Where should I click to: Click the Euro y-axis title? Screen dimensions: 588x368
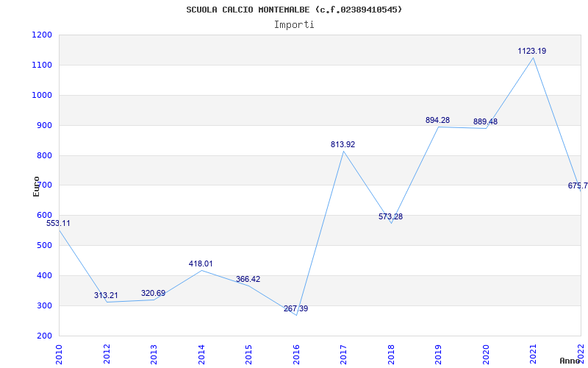coord(36,186)
